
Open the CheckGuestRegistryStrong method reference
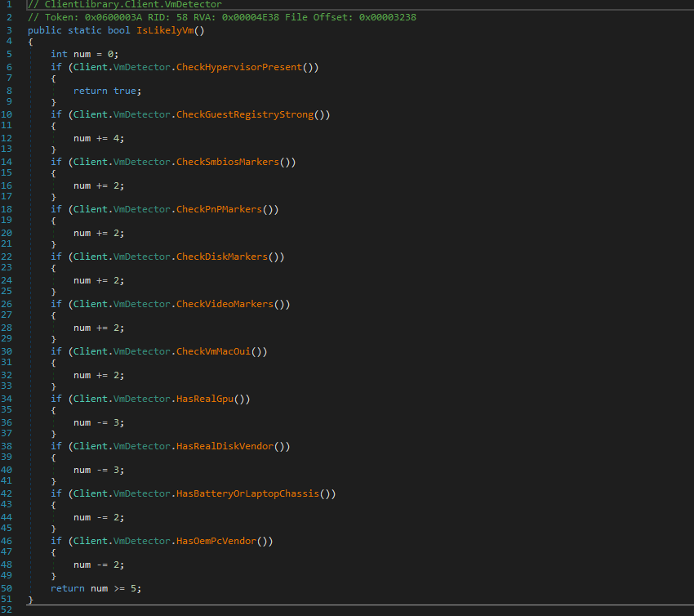pyautogui.click(x=245, y=114)
